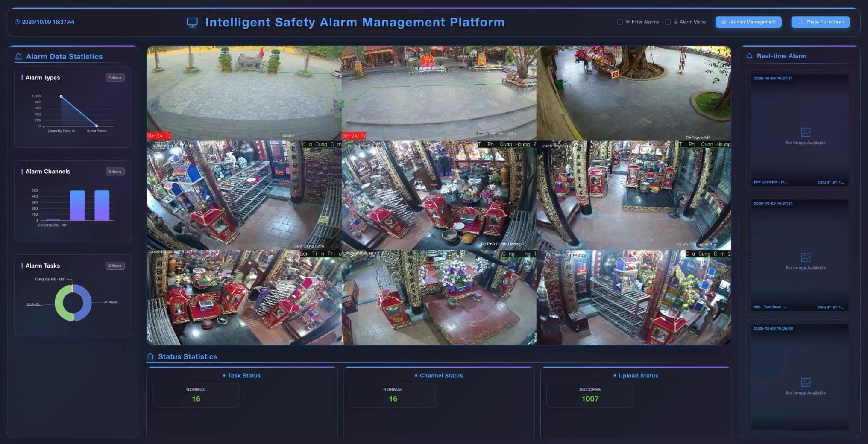This screenshot has height=444, width=868.
Task: Click the microphone icon next to Alarm Voice
Action: pos(676,22)
